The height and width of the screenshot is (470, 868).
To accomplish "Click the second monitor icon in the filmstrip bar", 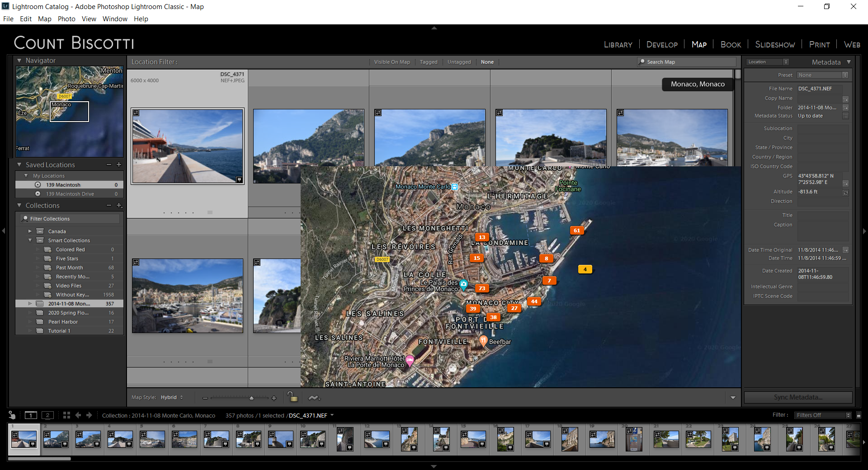I will [x=47, y=415].
